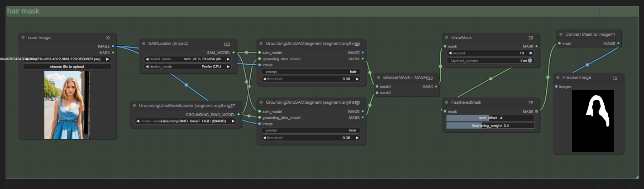The image size is (644, 189).
Task: Collapse the SAMLoader (Impact) node dot
Action: coord(143,44)
